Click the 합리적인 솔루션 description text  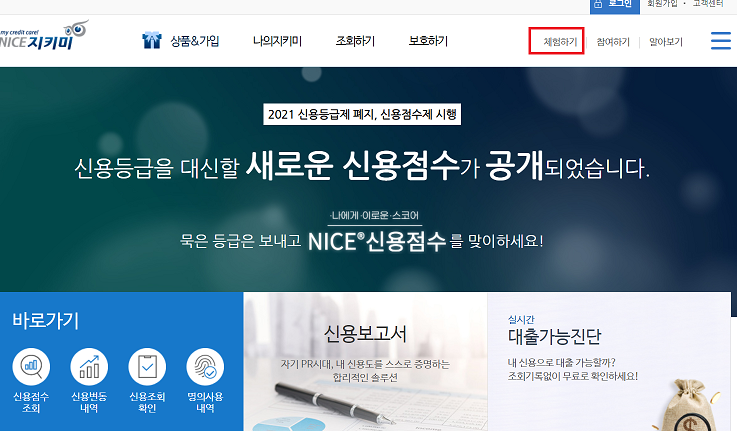tap(365, 377)
